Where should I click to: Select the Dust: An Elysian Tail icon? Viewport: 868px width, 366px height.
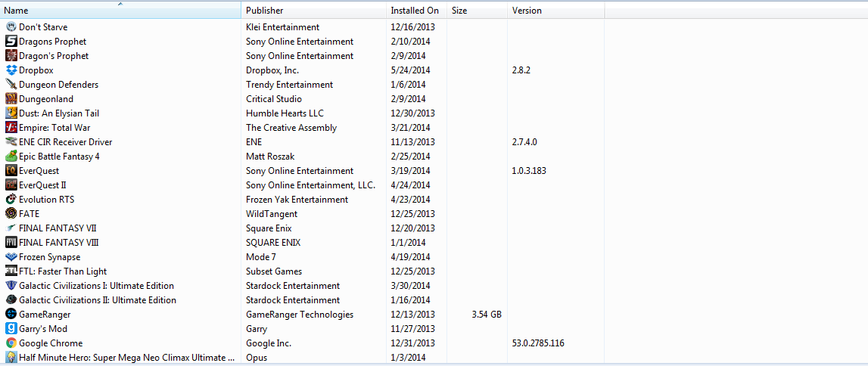tap(11, 113)
